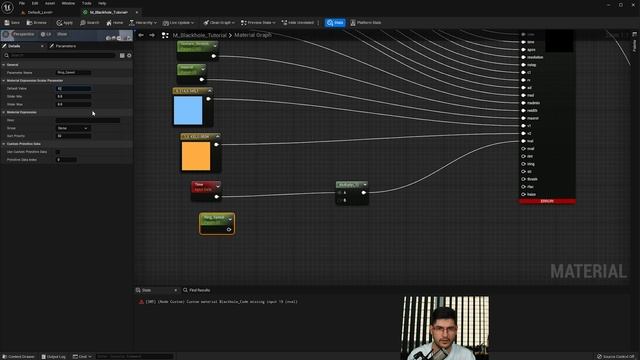The image size is (640, 360).
Task: Click the Search toolbar button
Action: tap(90, 22)
